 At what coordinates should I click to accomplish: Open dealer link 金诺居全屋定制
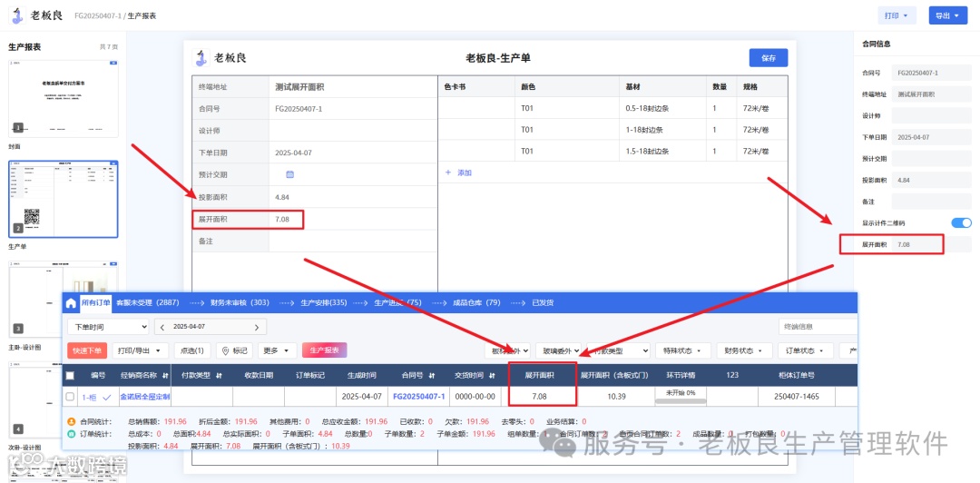tap(145, 397)
